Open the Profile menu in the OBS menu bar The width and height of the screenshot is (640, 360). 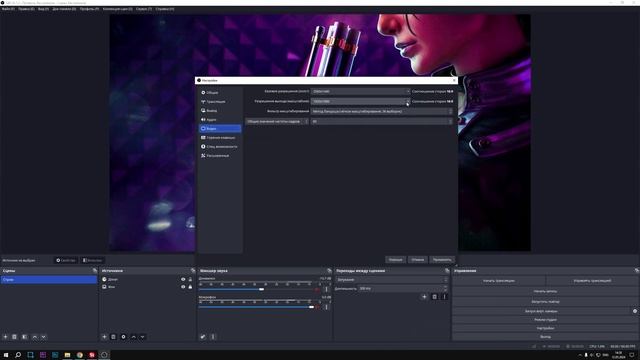pos(89,9)
